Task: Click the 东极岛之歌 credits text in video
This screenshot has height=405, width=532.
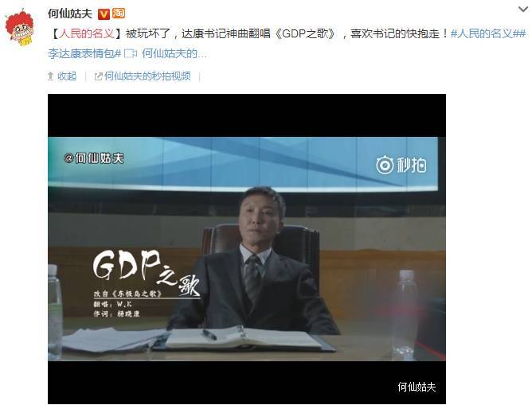Action: tap(128, 294)
